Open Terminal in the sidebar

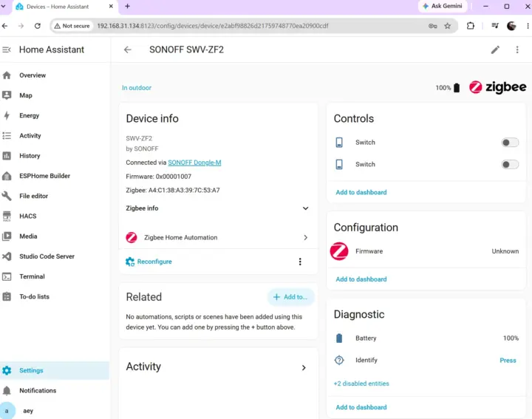[x=55, y=276]
